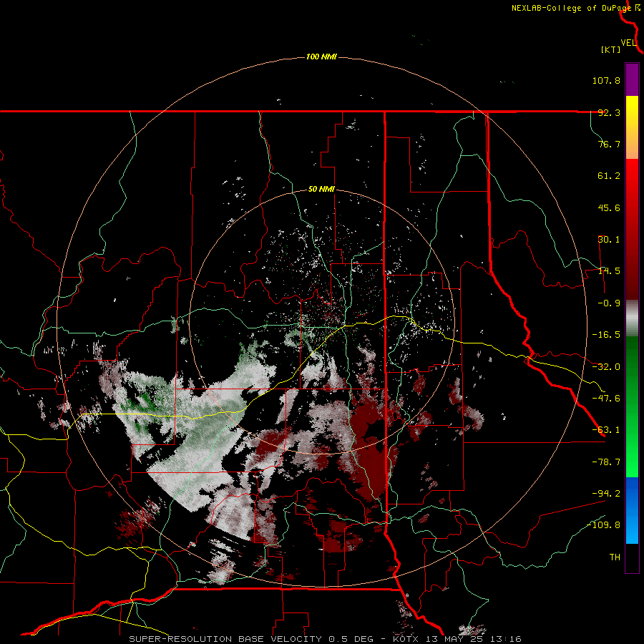
Task: Select the 107.8 velocity scale value
Action: coord(606,80)
